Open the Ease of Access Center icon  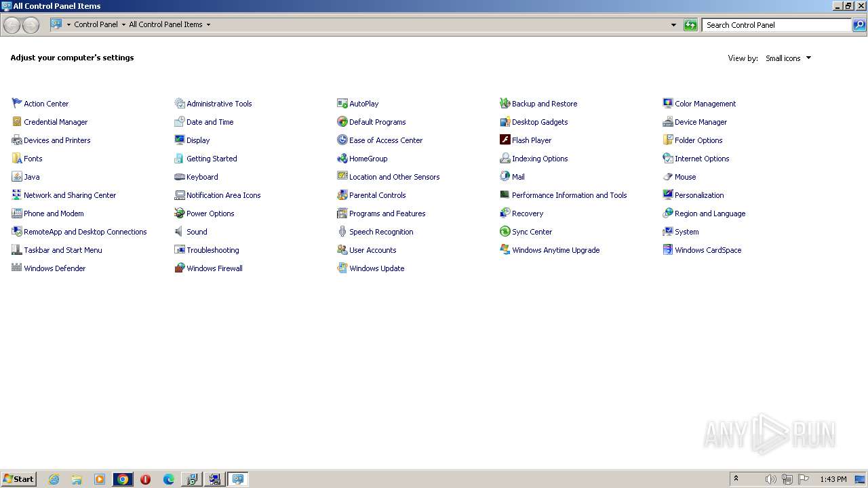point(342,140)
